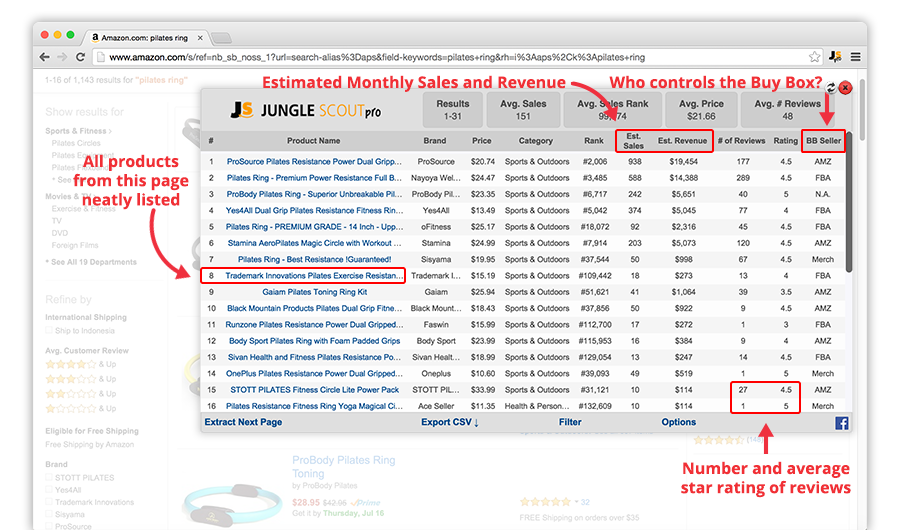Image resolution: width=900 pixels, height=530 pixels.
Task: Open the Filter option
Action: (x=570, y=422)
